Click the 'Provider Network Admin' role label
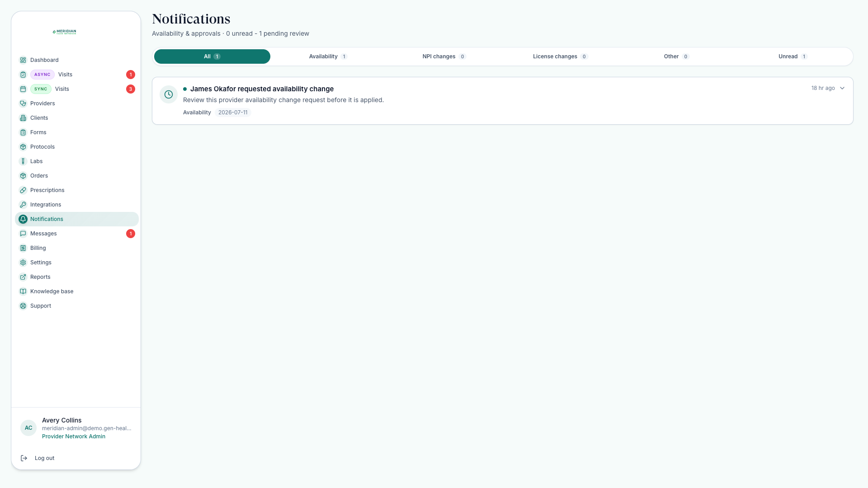Viewport: 868px width, 488px height. 74,436
